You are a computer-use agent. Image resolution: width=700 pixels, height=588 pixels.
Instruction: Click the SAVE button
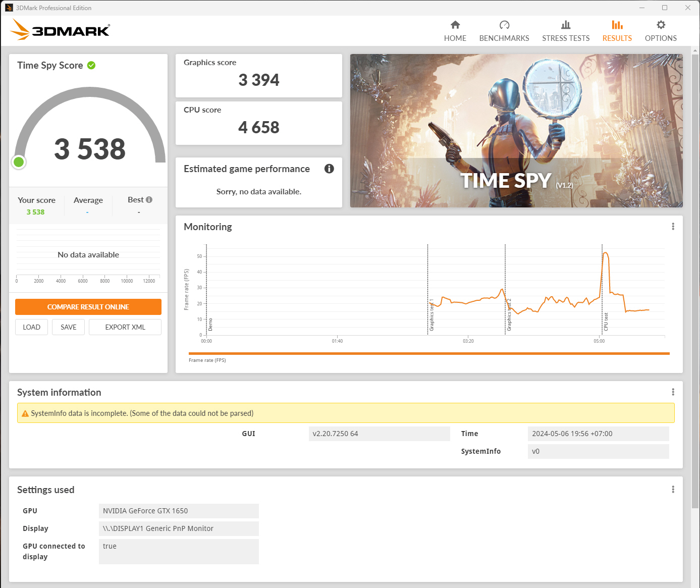coord(68,327)
